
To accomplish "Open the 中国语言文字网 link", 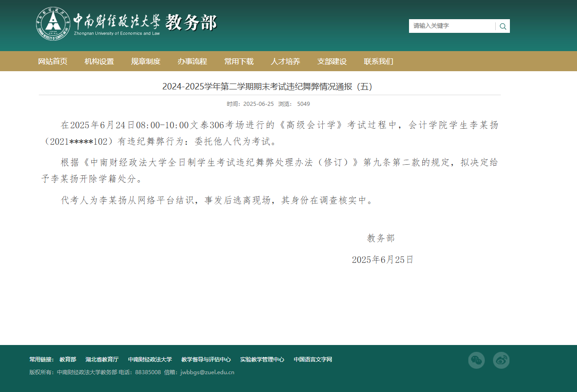I will (313, 359).
